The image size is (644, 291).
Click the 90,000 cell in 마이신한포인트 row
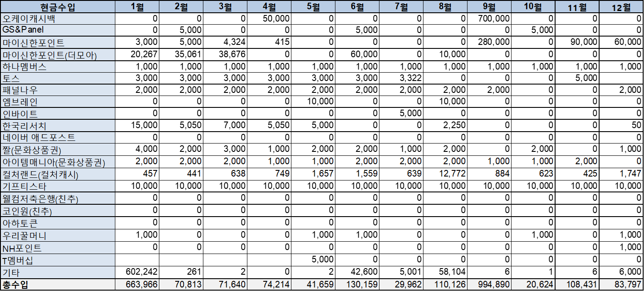577,42
